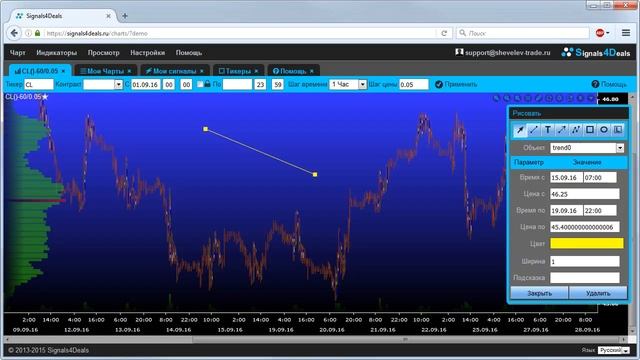This screenshot has height=360, width=640.
Task: Click the start date 01.09.16 field
Action: pyautogui.click(x=145, y=84)
